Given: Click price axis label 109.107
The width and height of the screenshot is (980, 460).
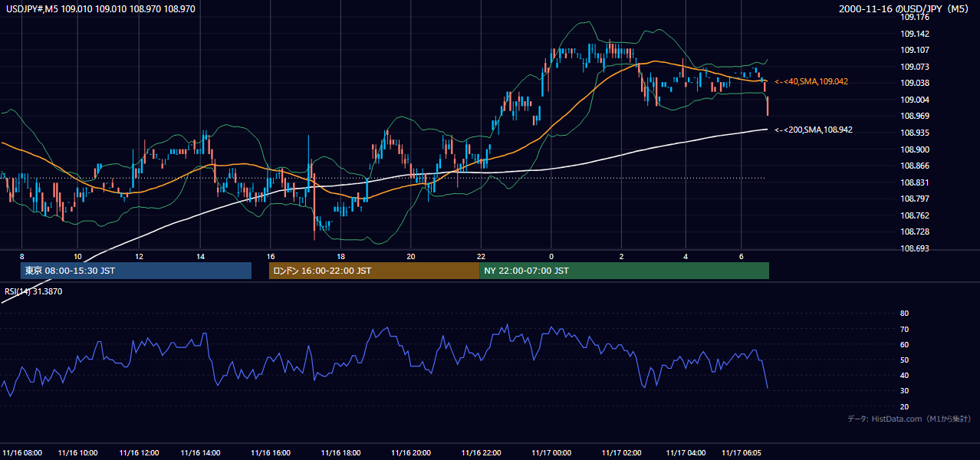Looking at the screenshot, I should (915, 50).
